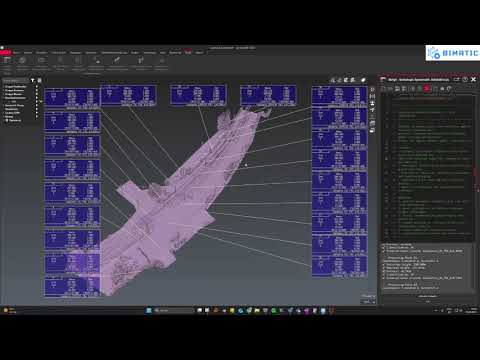Viewport: 480px width, 360px height.
Task: Click the pencil-shaped ribbon tool icon
Action: click(x=117, y=60)
